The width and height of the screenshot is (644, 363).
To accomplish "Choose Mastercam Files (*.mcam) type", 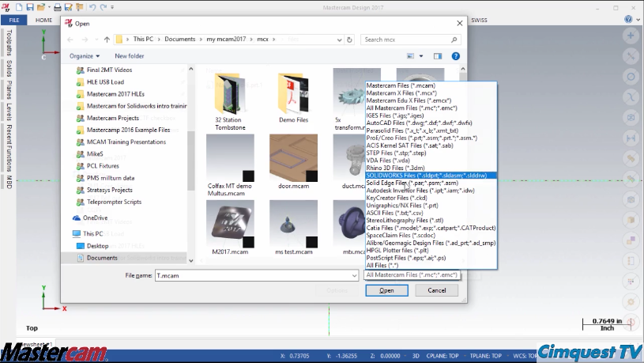I will coord(431,85).
